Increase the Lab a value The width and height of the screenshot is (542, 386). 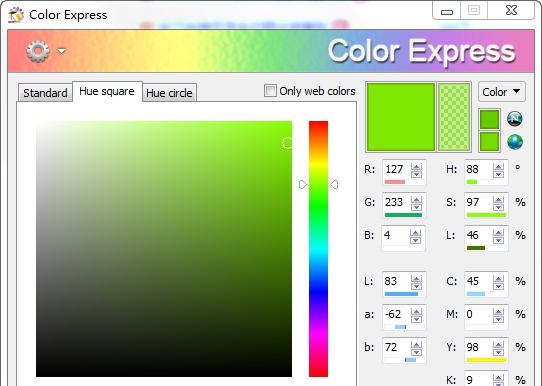[416, 311]
